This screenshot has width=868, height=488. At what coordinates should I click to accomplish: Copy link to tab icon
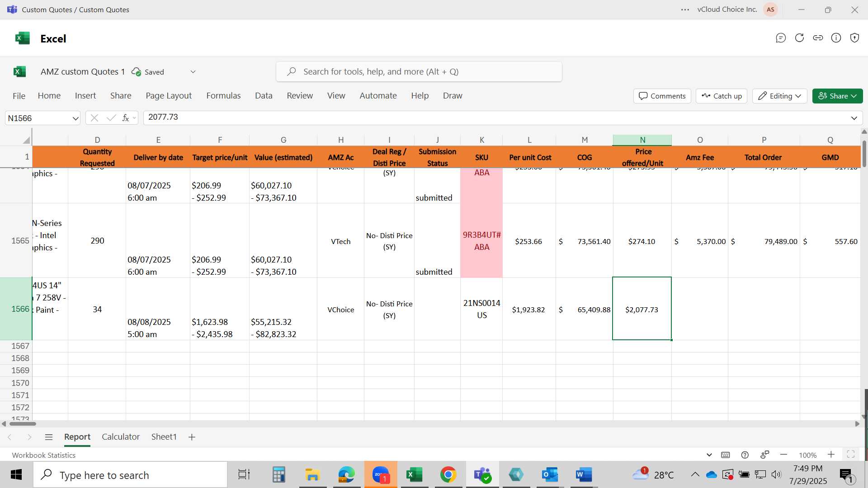(x=818, y=38)
